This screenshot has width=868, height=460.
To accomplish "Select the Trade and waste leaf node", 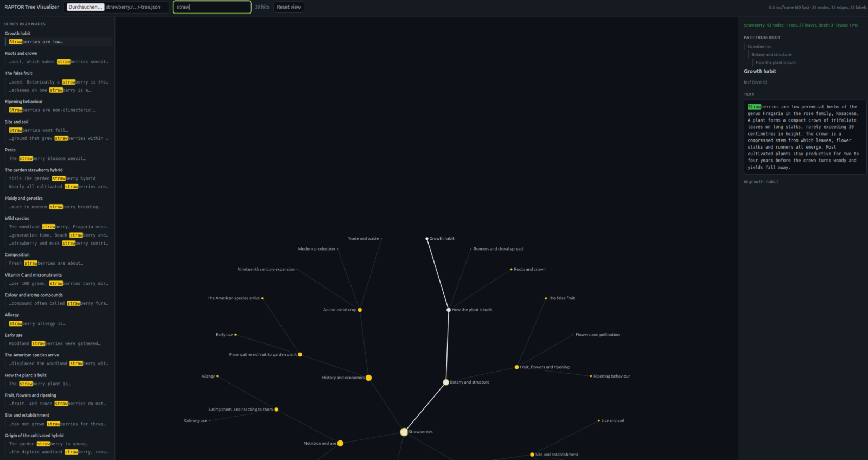I will (382, 239).
